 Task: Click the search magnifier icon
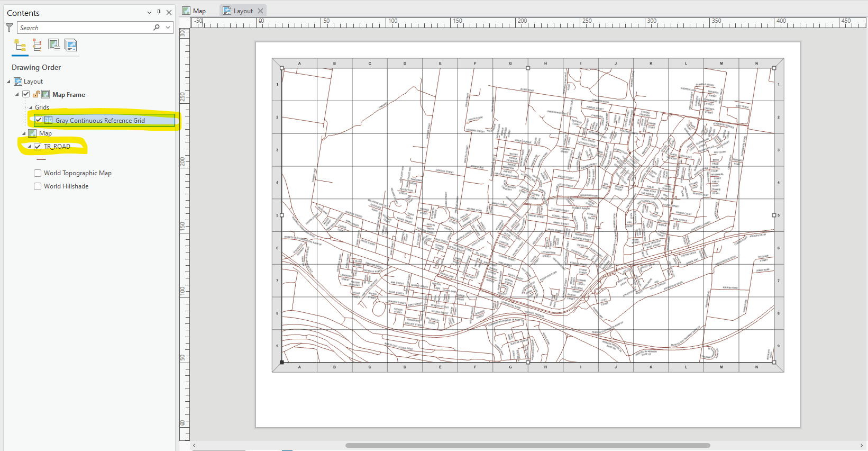157,28
